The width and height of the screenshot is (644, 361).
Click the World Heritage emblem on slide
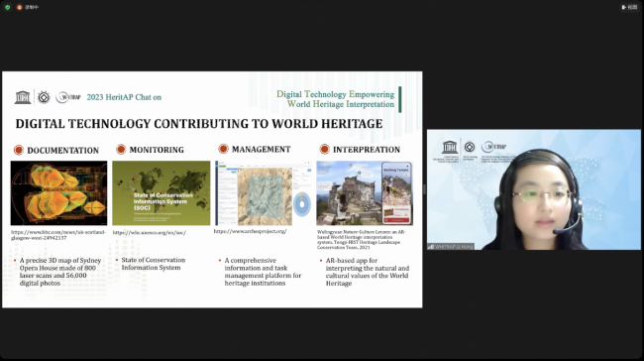tap(44, 97)
